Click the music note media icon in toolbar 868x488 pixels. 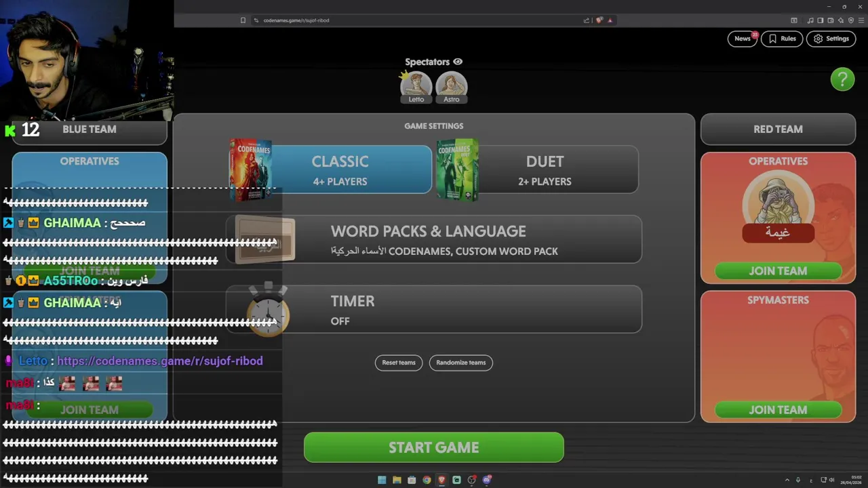coord(810,20)
